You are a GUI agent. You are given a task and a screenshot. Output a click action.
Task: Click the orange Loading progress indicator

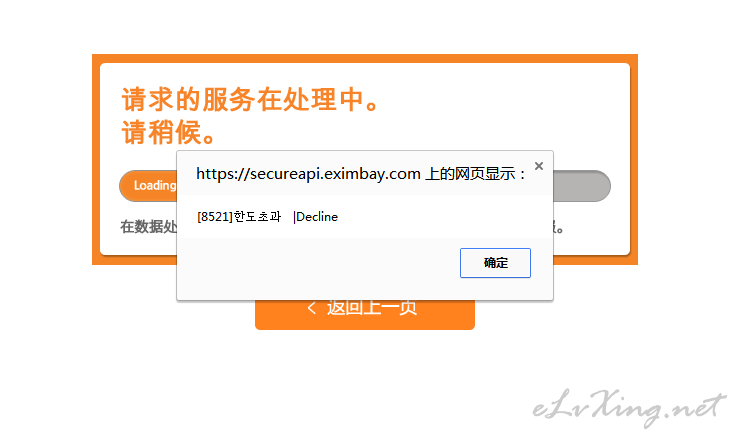coord(148,186)
